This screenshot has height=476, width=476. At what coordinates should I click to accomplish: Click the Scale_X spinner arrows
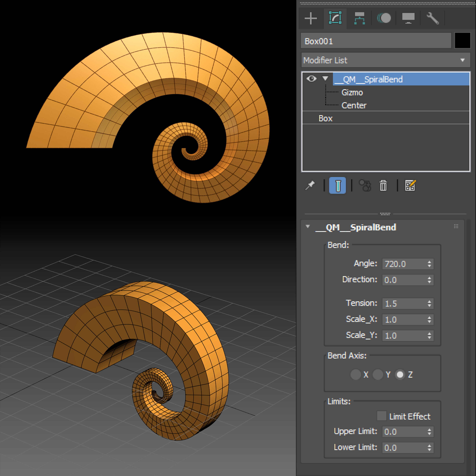tap(429, 320)
